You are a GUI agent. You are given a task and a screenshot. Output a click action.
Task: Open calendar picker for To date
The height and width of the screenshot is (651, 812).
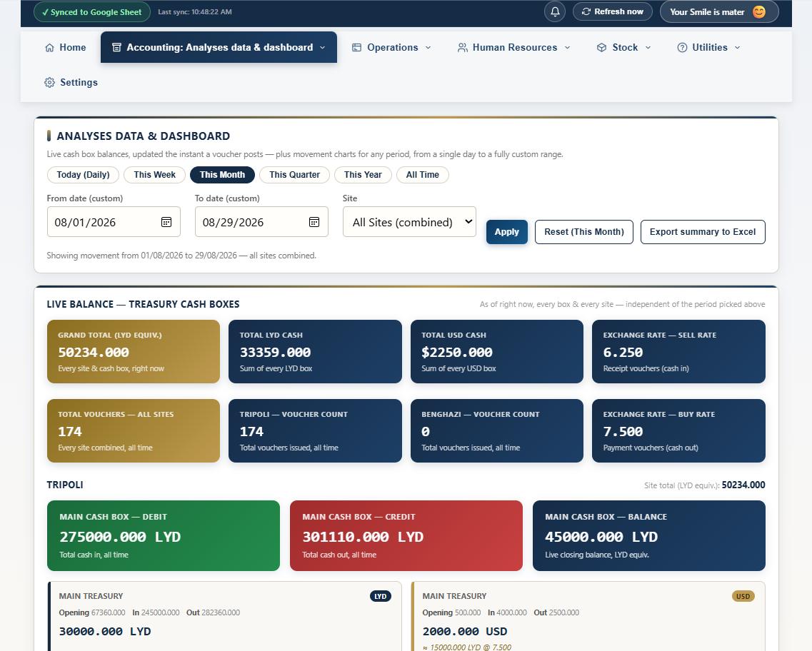314,222
